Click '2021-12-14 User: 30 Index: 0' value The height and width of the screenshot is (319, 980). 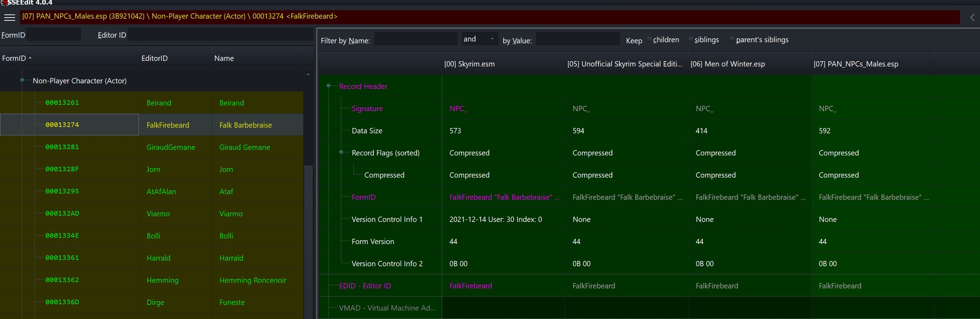pos(496,219)
